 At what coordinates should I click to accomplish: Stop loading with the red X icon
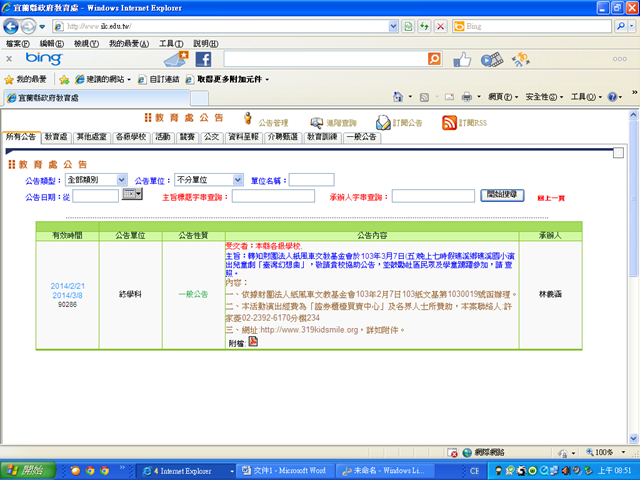pyautogui.click(x=440, y=27)
